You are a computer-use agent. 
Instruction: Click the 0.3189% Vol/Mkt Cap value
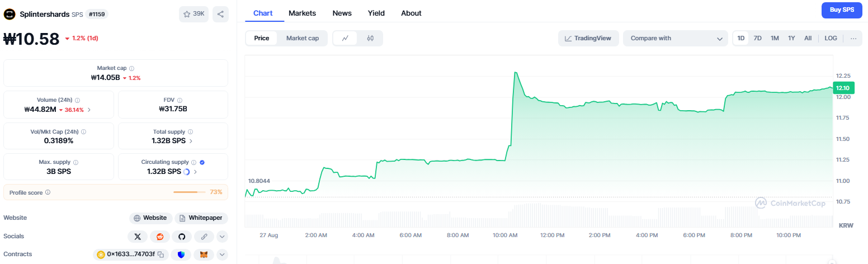[x=59, y=141]
